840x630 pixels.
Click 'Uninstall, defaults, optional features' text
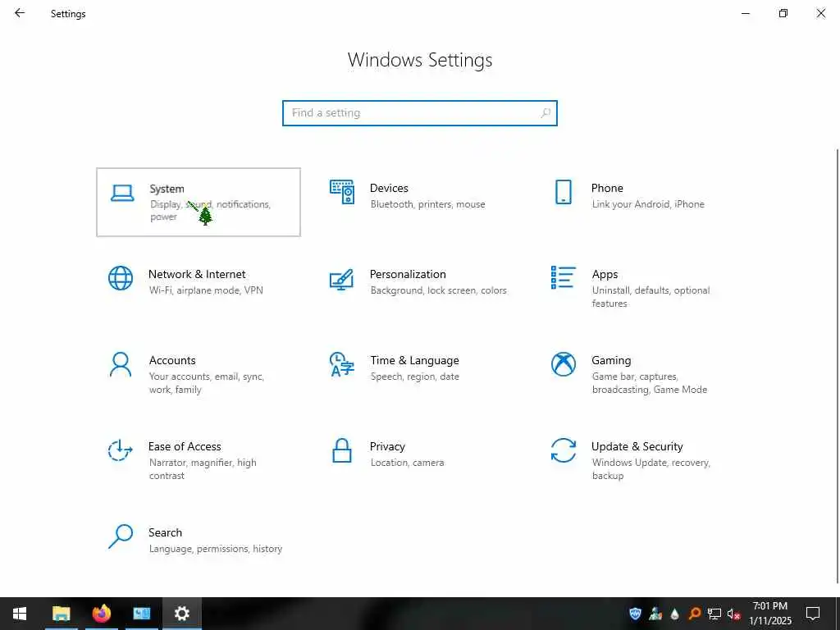tap(651, 297)
